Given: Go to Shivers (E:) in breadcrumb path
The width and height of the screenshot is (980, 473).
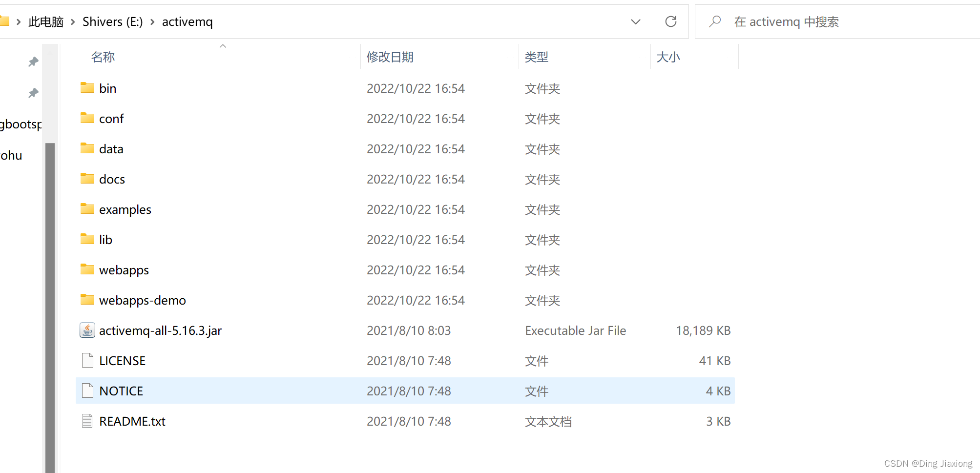Looking at the screenshot, I should click(113, 22).
